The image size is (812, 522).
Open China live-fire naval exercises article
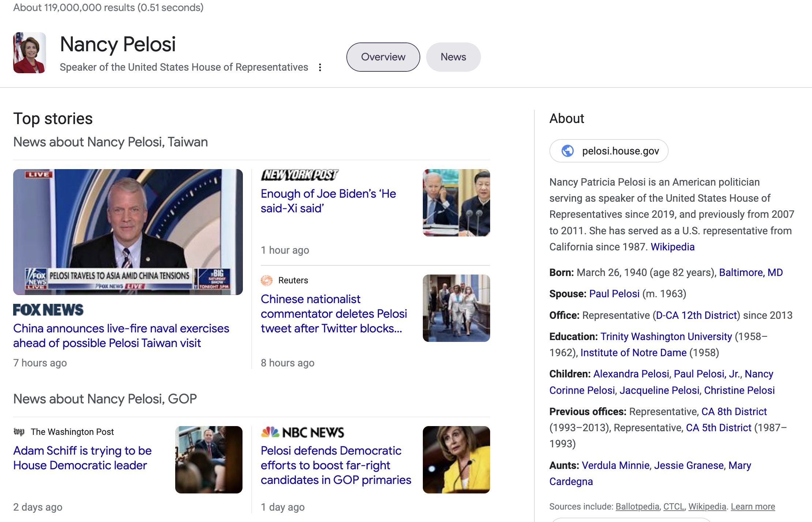pyautogui.click(x=121, y=336)
